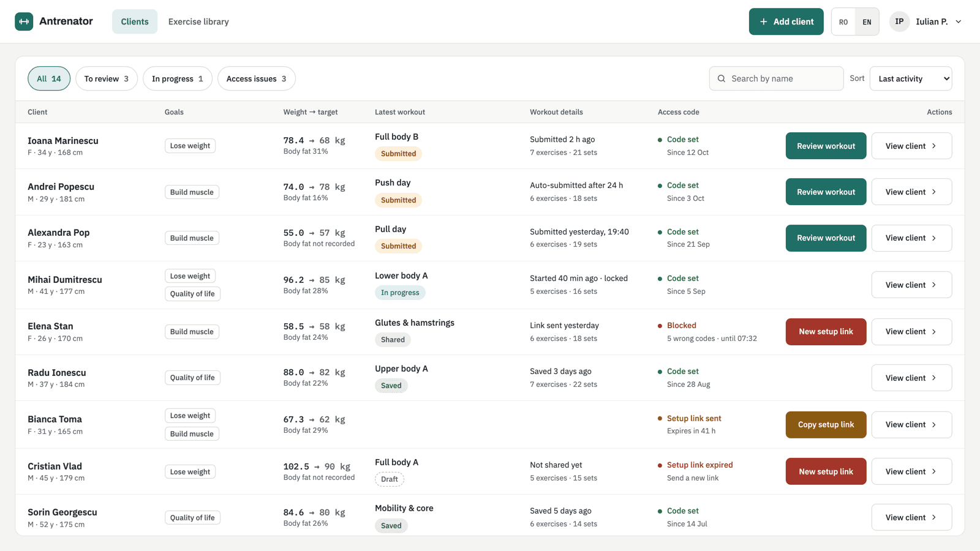
Task: Click the Antrenator dumbbell logo icon
Action: tap(24, 21)
